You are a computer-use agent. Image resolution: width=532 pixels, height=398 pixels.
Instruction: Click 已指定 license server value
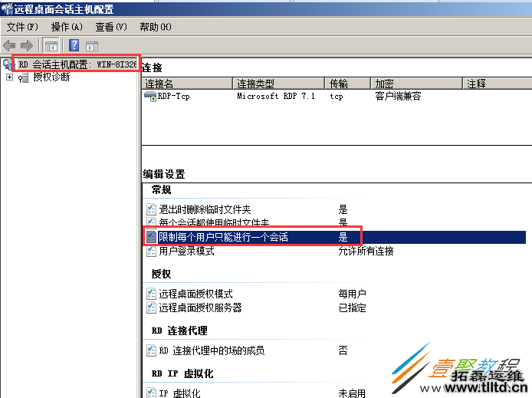tap(352, 308)
